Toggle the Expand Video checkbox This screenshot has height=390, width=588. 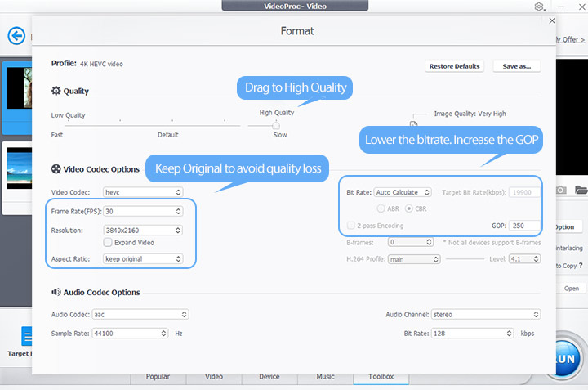tap(108, 243)
